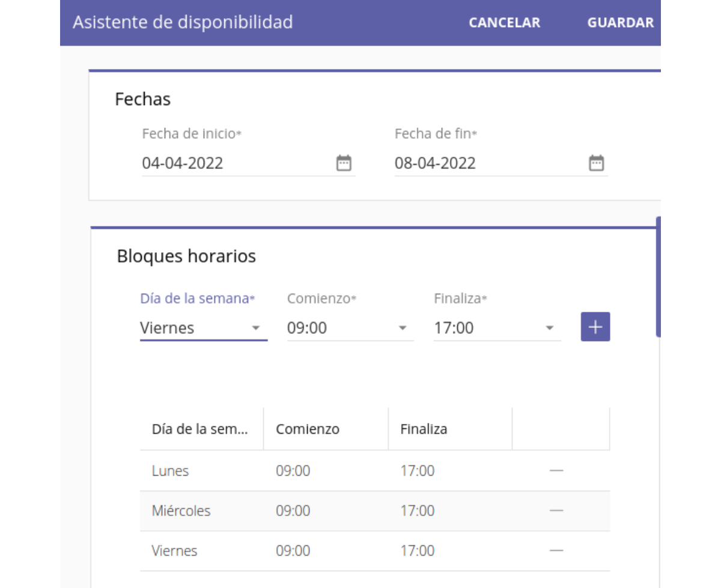Open the Comienzo time dropdown showing 09:00
Viewport: 721px width, 588px height.
pos(350,327)
